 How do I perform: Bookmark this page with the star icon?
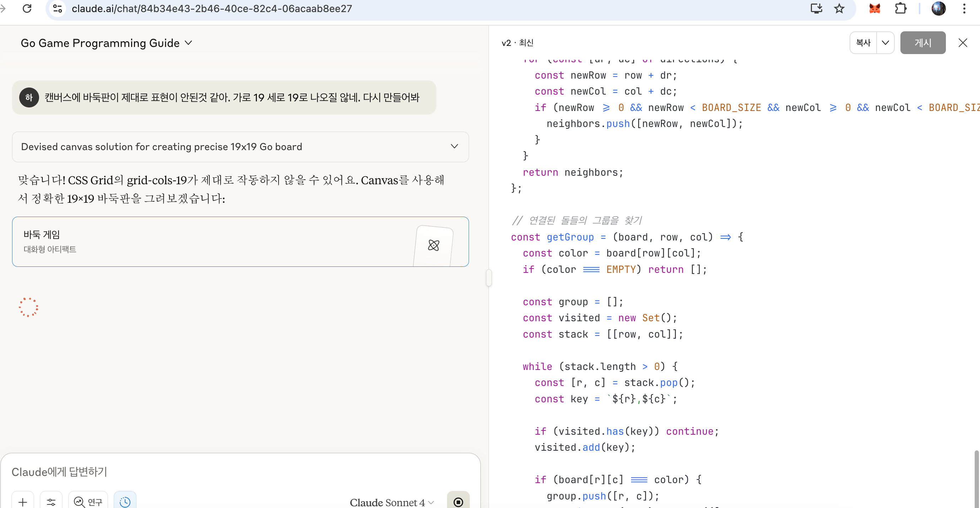click(839, 9)
